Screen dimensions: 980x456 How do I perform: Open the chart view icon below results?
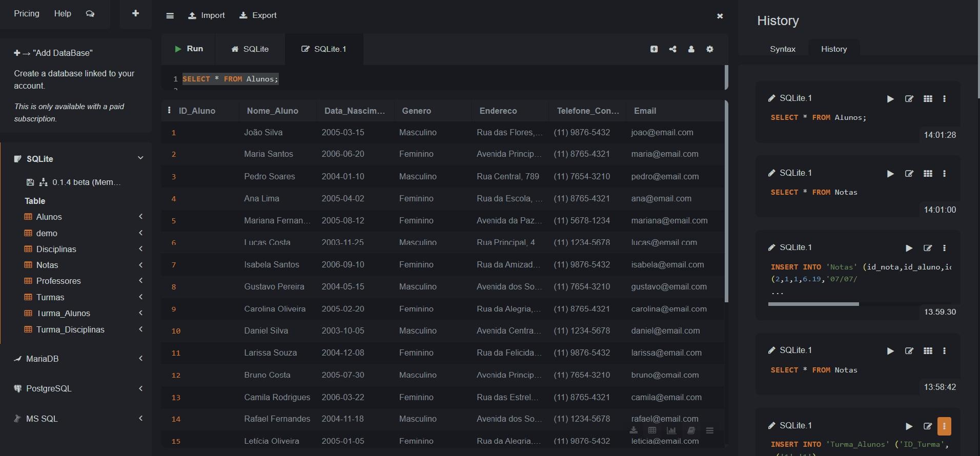671,430
